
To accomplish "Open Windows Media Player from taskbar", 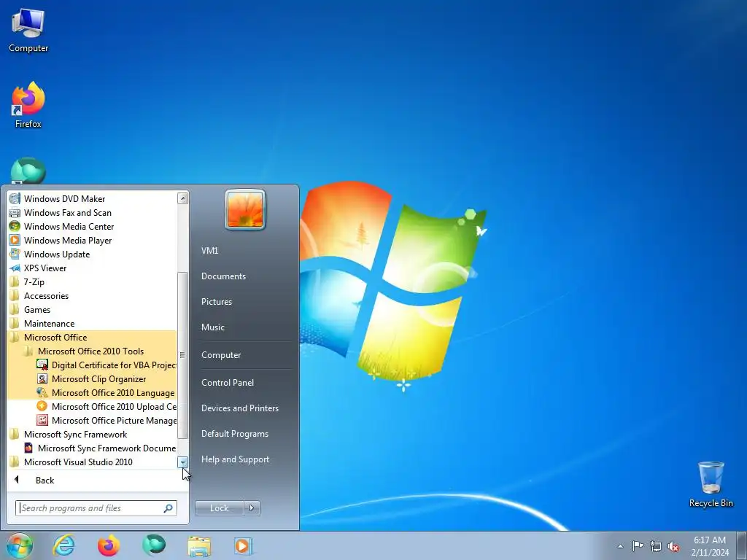I will 243,546.
